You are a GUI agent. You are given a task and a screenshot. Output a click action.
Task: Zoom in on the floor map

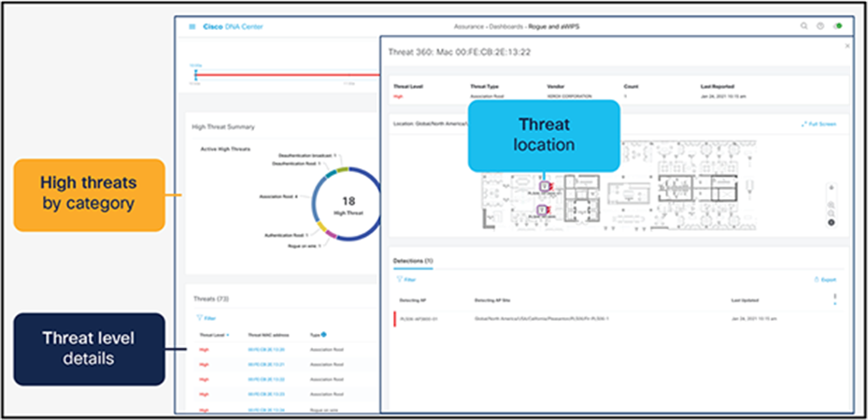tap(831, 205)
